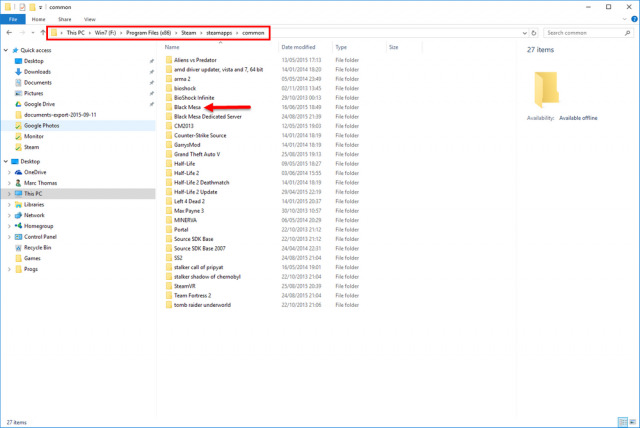Screen dimensions: 640x428
Task: Select the Progs folder in sidebar
Action: (x=31, y=269)
